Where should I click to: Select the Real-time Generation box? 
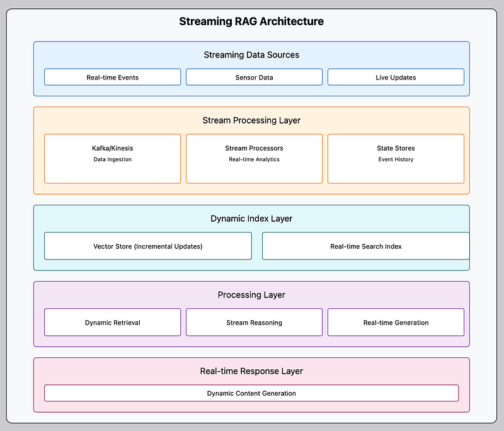tap(396, 323)
